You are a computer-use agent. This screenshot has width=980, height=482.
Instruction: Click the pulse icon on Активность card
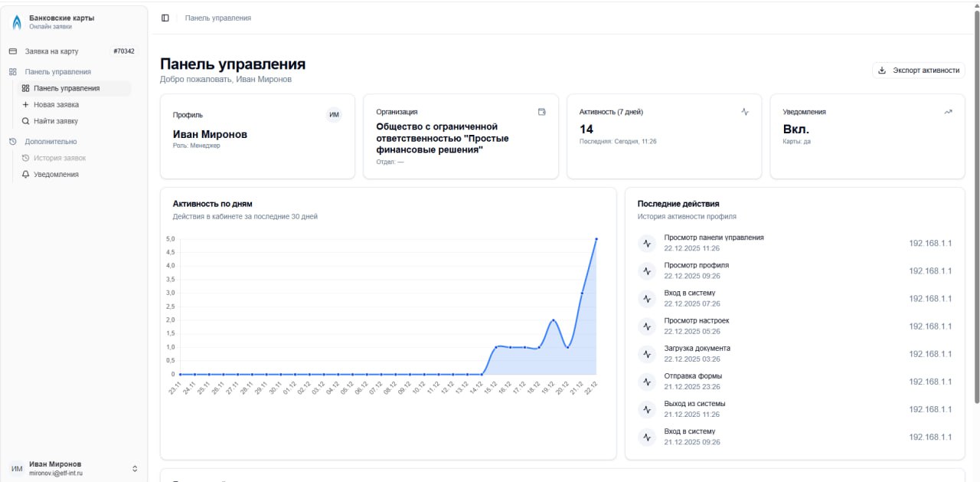745,112
